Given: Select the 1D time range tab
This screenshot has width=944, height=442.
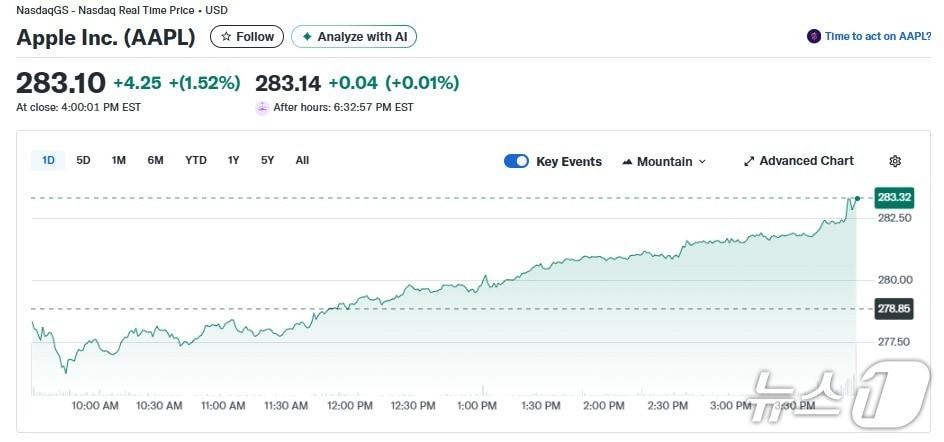Looking at the screenshot, I should pos(48,160).
